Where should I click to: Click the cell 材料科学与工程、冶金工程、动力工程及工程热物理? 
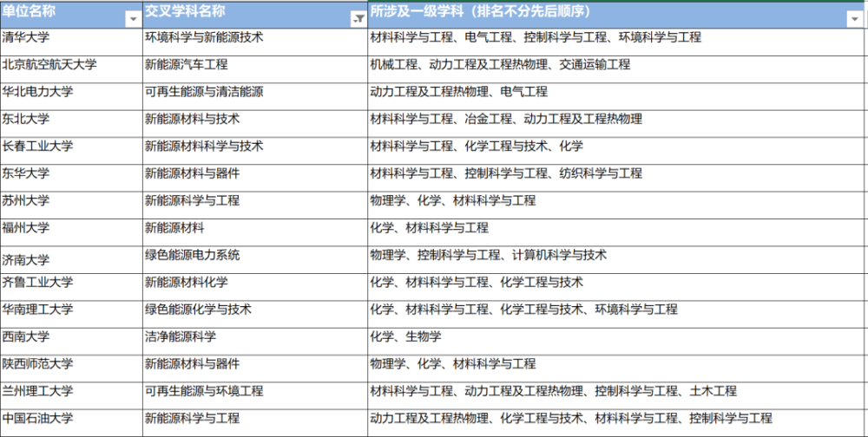point(615,123)
